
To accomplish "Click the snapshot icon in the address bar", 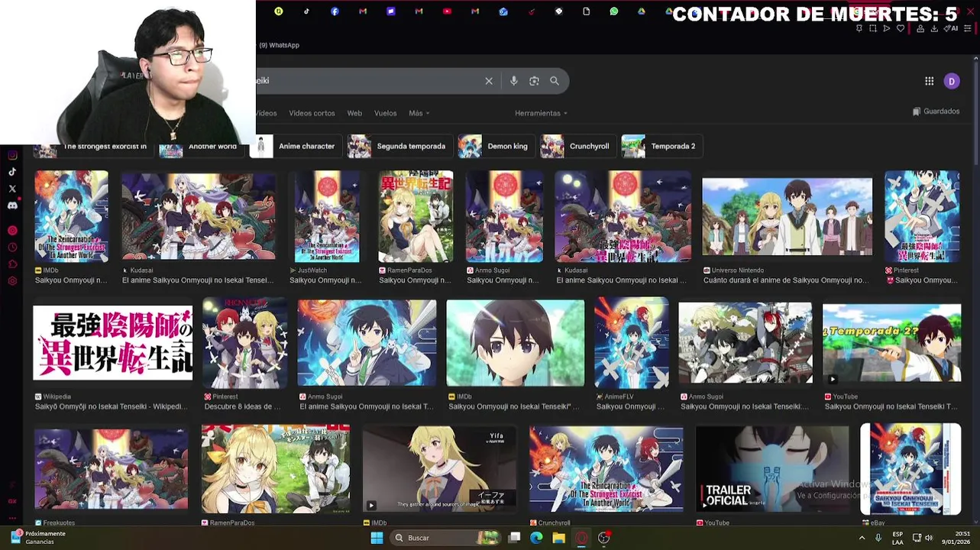I will click(873, 28).
